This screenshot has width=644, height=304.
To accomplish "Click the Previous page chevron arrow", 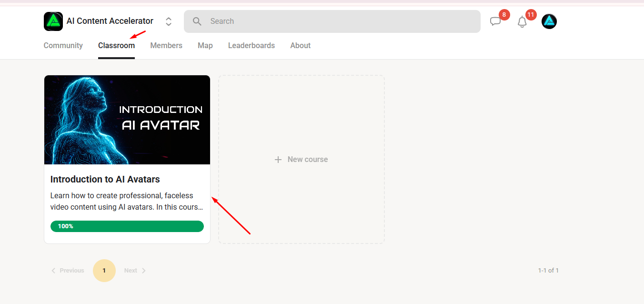I will coord(53,270).
